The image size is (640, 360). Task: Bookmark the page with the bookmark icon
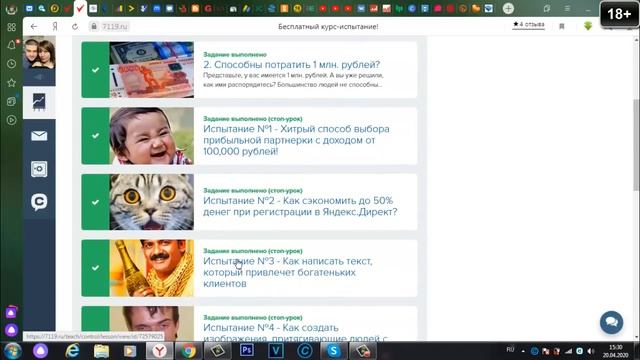click(562, 27)
